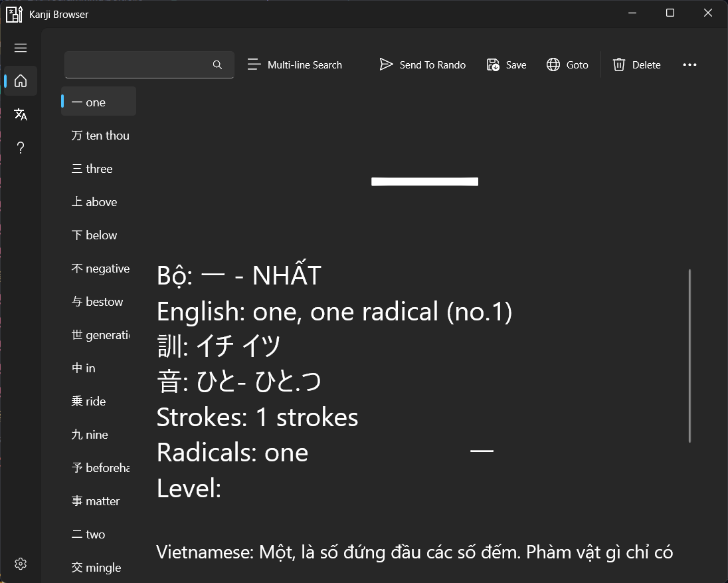Image resolution: width=728 pixels, height=583 pixels.
Task: Click the Goto globe button
Action: tap(567, 64)
